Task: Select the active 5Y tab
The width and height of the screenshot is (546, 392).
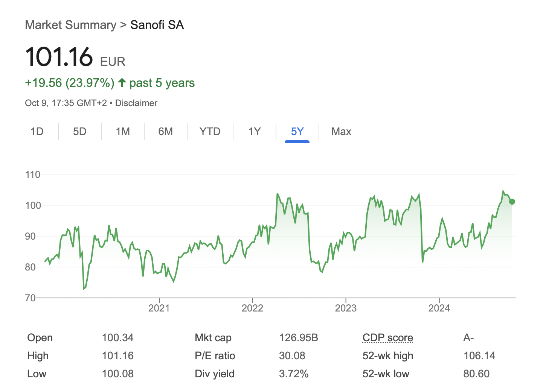Action: (x=297, y=132)
